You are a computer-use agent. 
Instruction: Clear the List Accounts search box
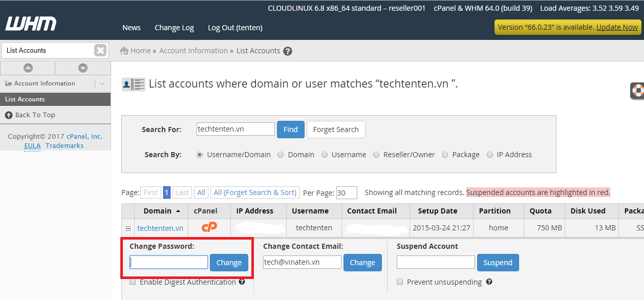coord(100,50)
